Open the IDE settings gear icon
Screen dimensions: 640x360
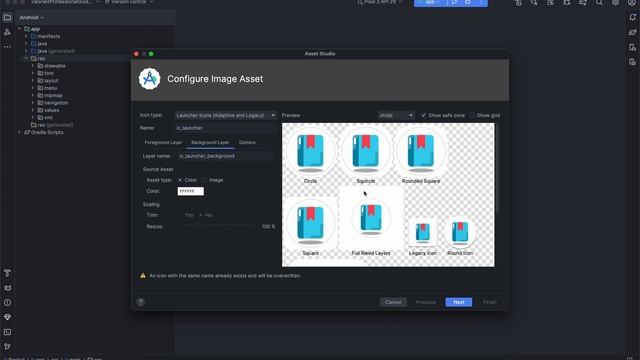[615, 2]
